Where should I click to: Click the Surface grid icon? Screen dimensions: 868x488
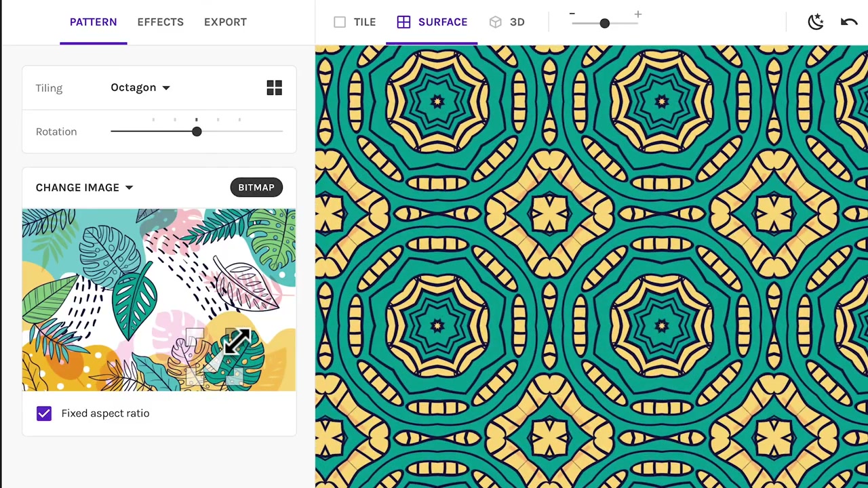pyautogui.click(x=403, y=22)
